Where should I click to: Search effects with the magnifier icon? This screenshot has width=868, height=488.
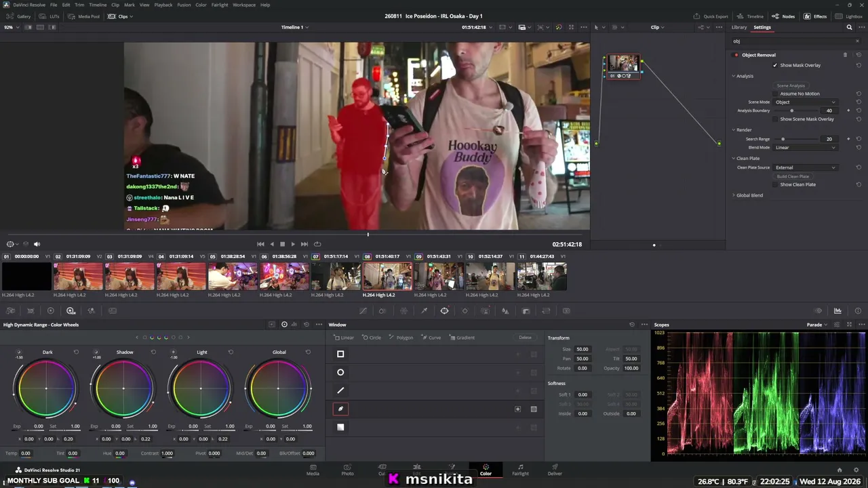click(849, 27)
